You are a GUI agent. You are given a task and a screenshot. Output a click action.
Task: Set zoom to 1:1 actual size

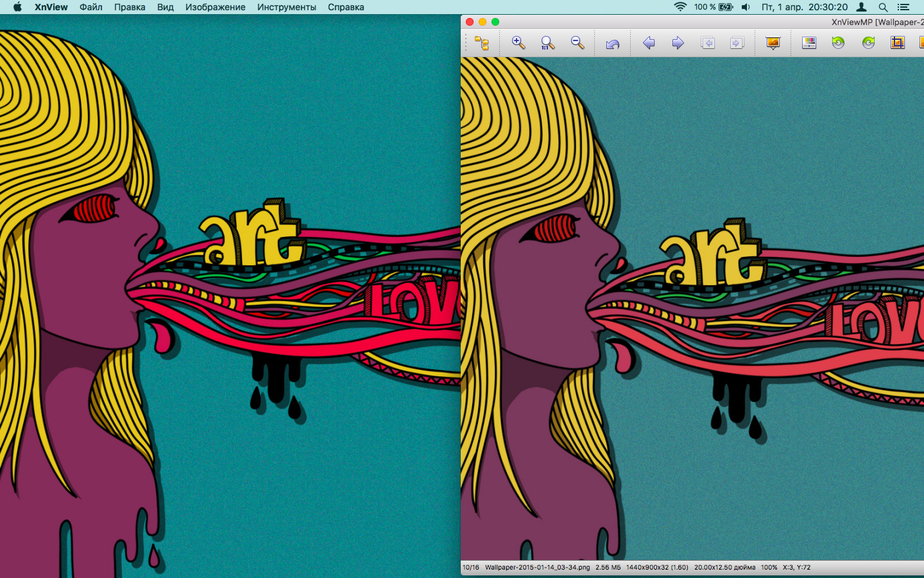click(x=547, y=43)
